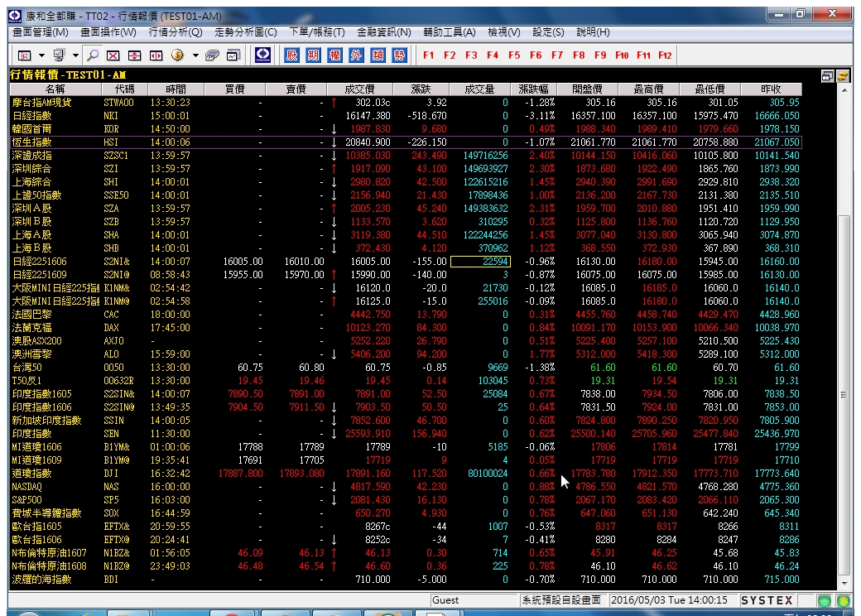Viewport: 861px width, 616px height.
Task: Click the gold dollar coin toolbar icon
Action: (x=177, y=55)
